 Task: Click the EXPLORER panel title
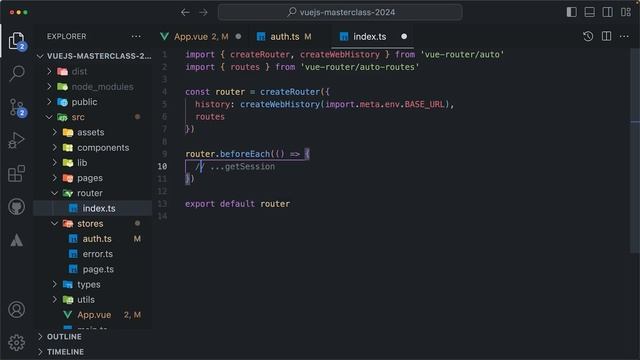tap(67, 36)
